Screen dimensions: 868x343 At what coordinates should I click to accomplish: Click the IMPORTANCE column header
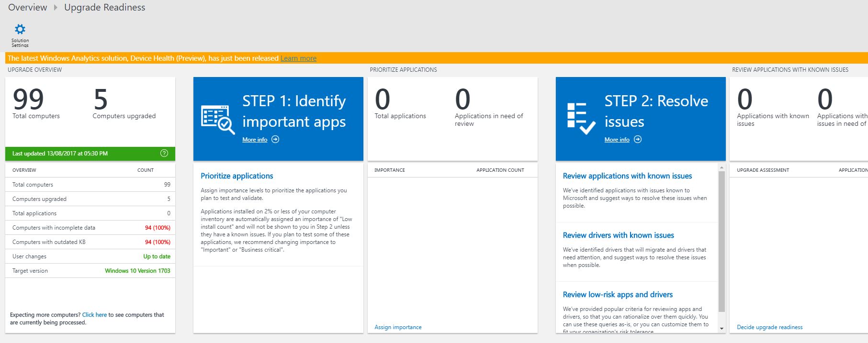click(x=389, y=170)
